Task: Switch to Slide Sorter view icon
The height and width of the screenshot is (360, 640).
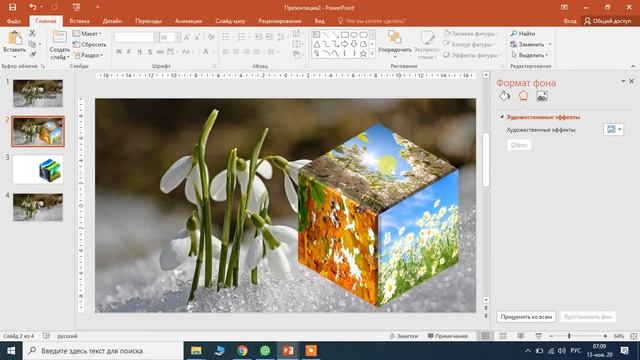Action: [503, 336]
